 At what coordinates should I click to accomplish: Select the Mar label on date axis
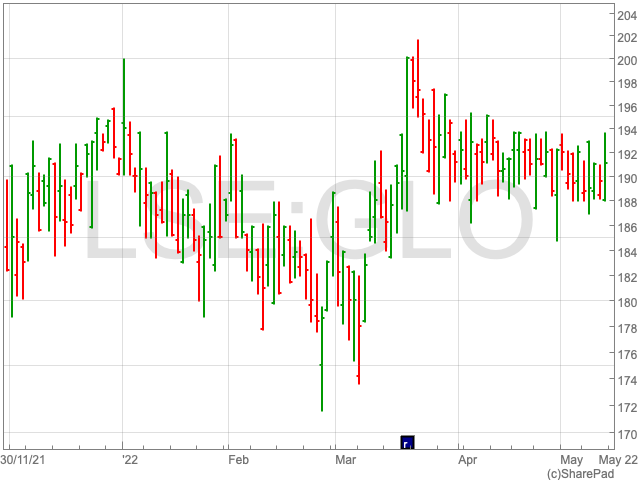click(x=346, y=460)
